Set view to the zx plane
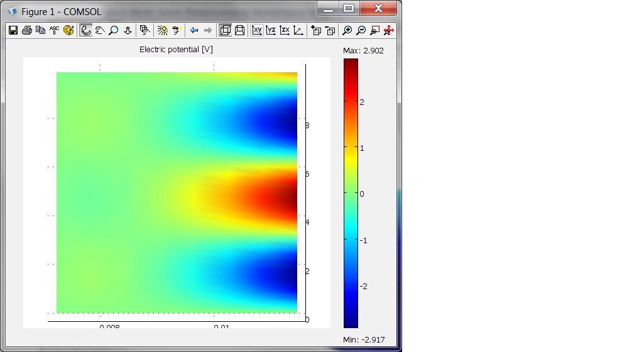644x352 pixels. coord(285,30)
